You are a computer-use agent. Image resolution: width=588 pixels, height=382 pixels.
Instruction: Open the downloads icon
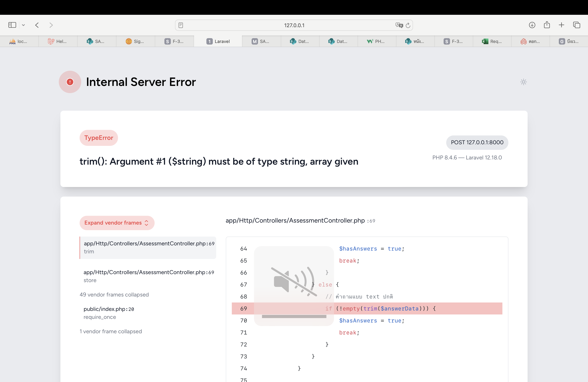tap(532, 25)
